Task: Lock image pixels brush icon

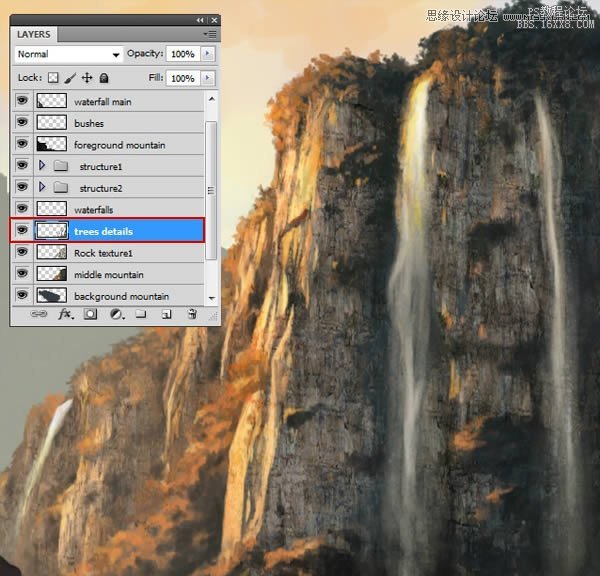Action: (x=70, y=78)
